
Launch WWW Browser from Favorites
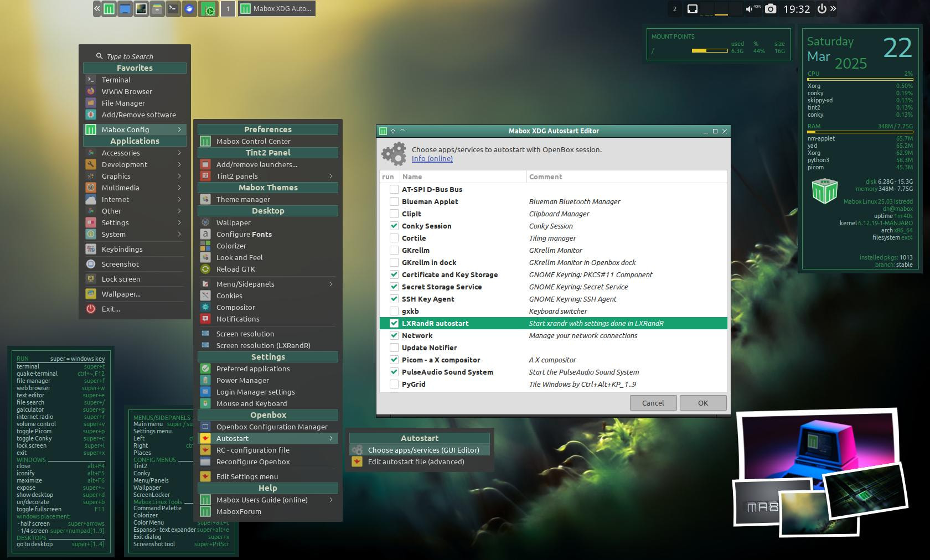pos(126,91)
